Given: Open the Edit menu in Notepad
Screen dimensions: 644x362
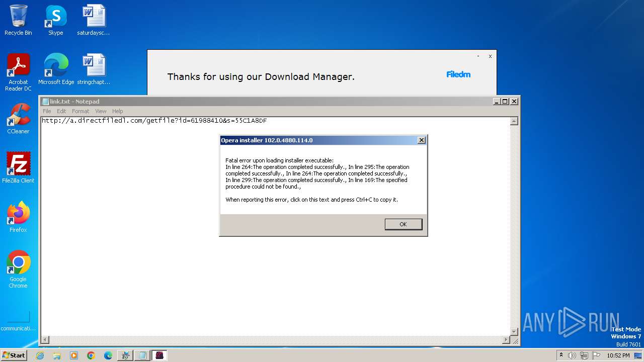Looking at the screenshot, I should (x=61, y=111).
